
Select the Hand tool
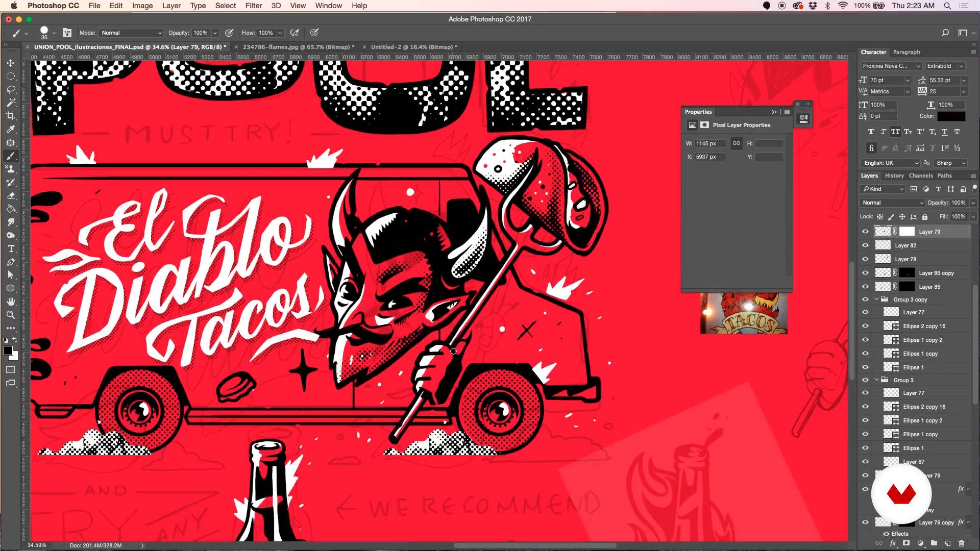[10, 302]
